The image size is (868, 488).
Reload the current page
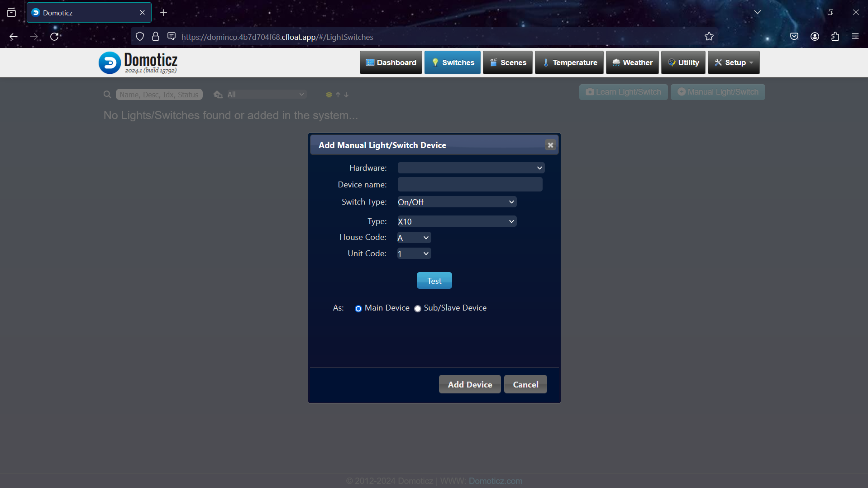click(x=54, y=37)
